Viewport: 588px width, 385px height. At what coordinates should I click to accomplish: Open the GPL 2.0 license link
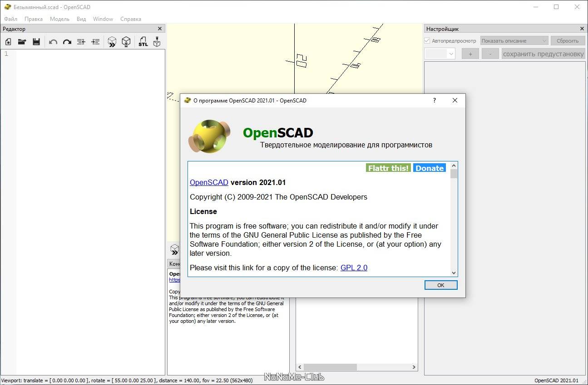(354, 268)
